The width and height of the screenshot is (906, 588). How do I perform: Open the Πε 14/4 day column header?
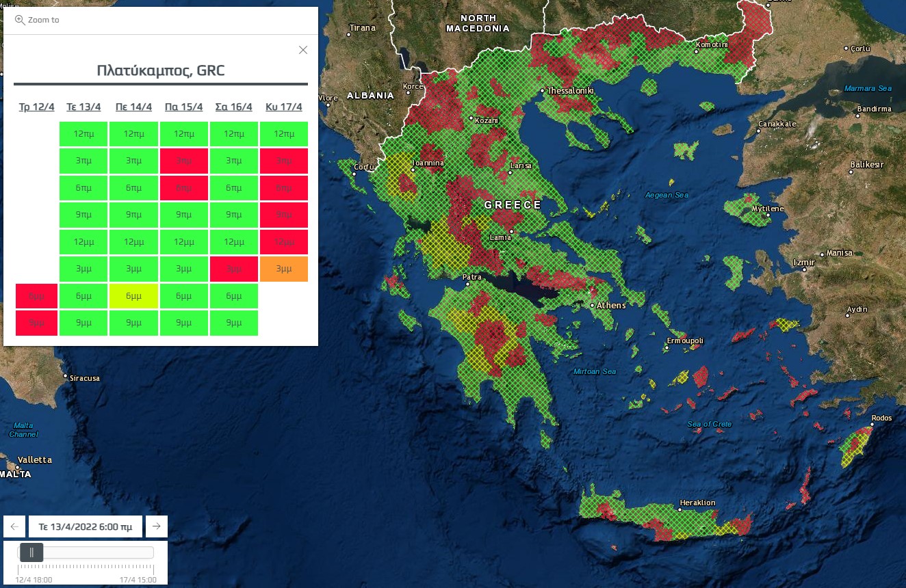[x=133, y=107]
